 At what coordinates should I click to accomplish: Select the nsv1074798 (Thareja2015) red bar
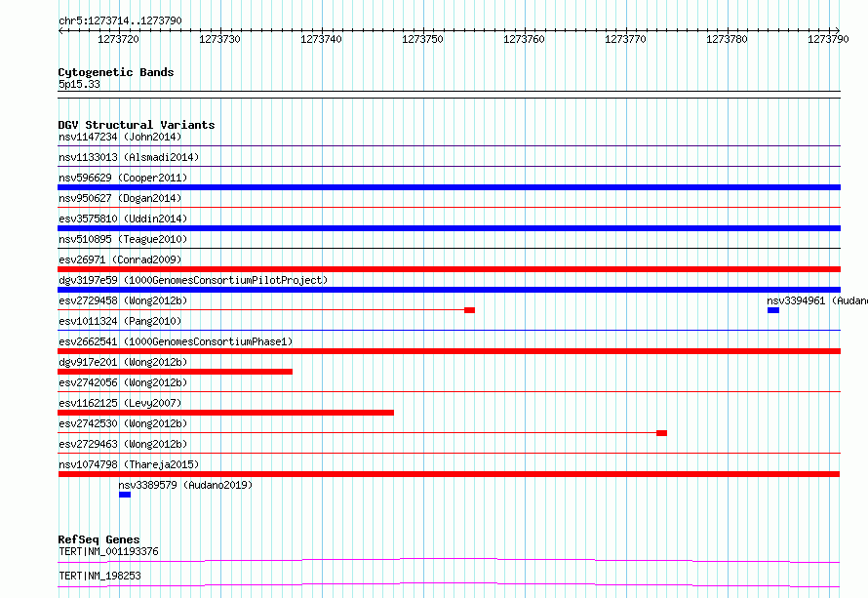tap(449, 474)
